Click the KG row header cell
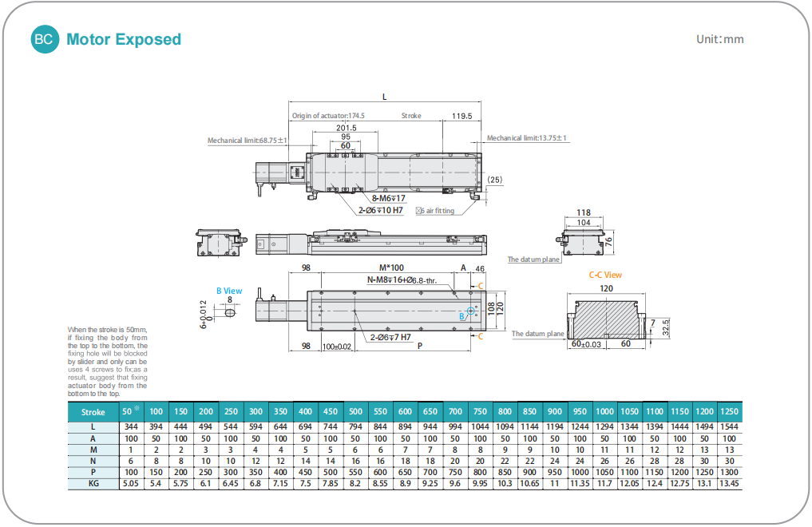812x527 pixels. pyautogui.click(x=93, y=484)
